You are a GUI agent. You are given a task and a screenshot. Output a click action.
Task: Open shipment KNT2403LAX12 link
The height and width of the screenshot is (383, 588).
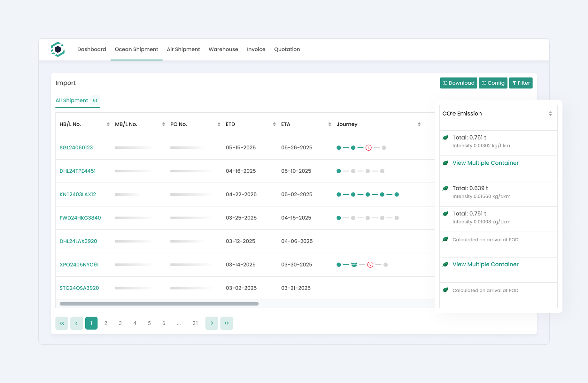[78, 194]
